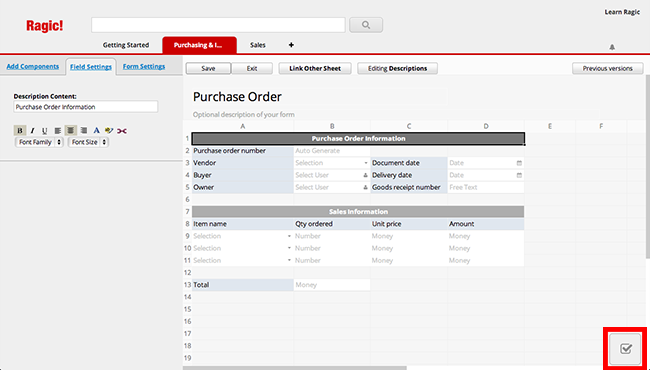Select the Purchase Order Information header cell

[358, 139]
